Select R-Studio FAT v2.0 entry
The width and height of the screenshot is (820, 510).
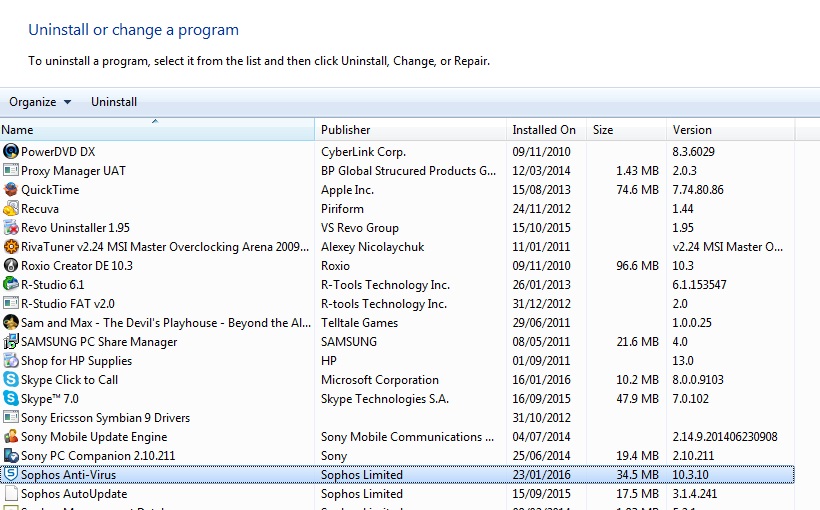(x=67, y=304)
